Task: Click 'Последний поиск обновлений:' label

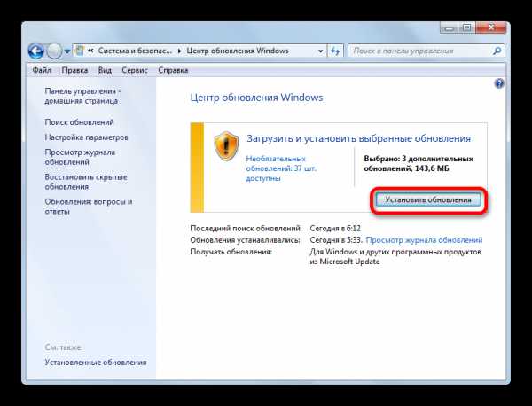Action: pos(246,229)
